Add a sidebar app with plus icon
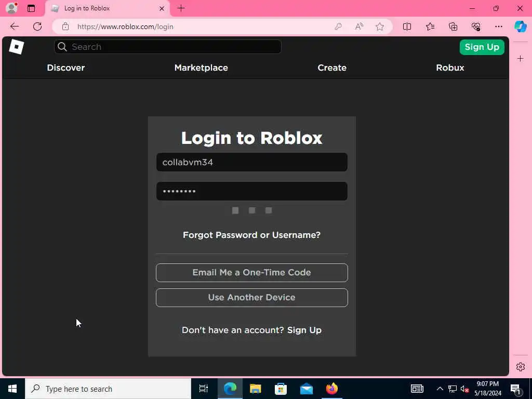This screenshot has height=399, width=532. 521,59
